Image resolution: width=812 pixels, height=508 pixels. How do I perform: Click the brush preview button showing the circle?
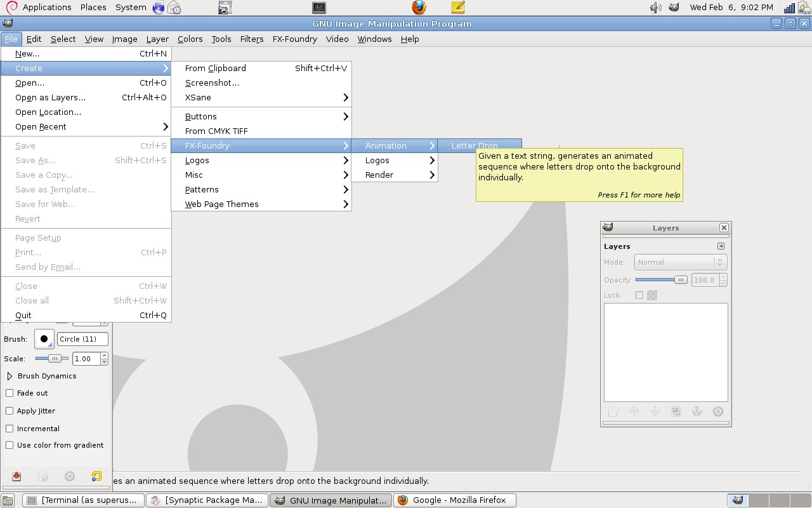click(44, 339)
